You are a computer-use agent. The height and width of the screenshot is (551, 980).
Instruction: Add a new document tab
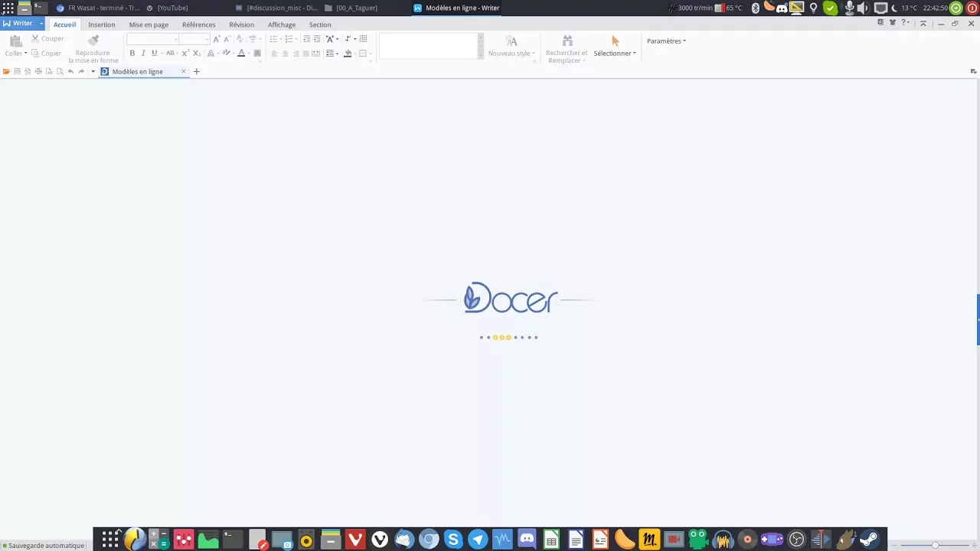[196, 72]
